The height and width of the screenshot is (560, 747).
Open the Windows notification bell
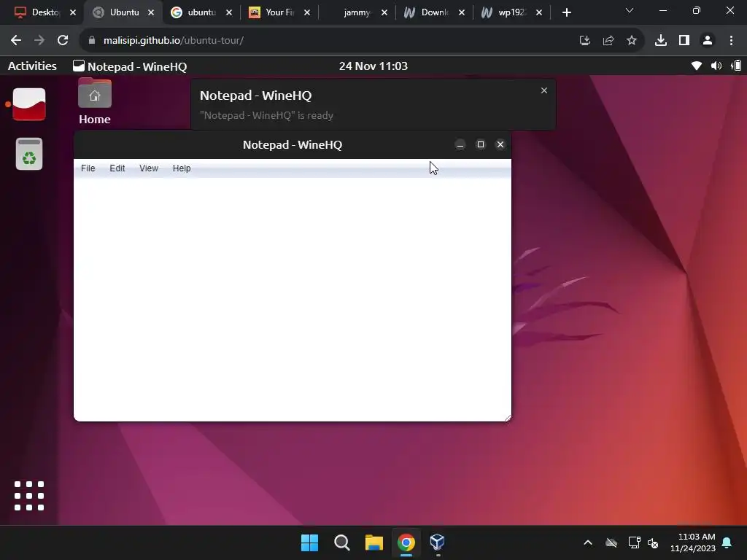coord(727,542)
